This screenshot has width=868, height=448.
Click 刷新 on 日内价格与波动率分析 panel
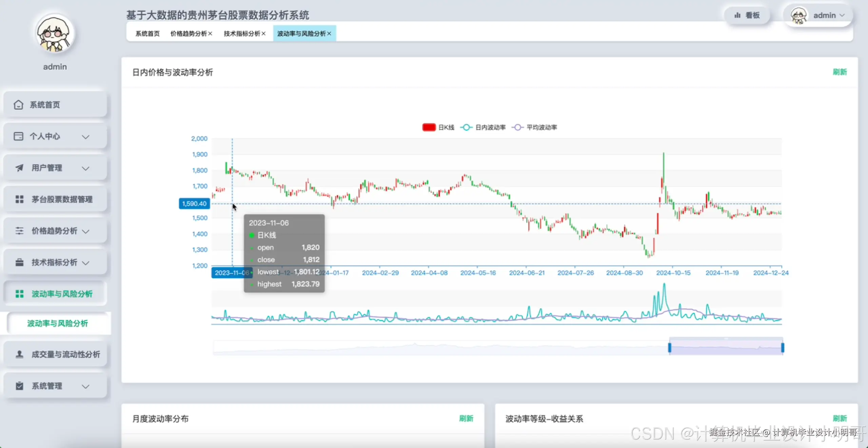click(840, 72)
